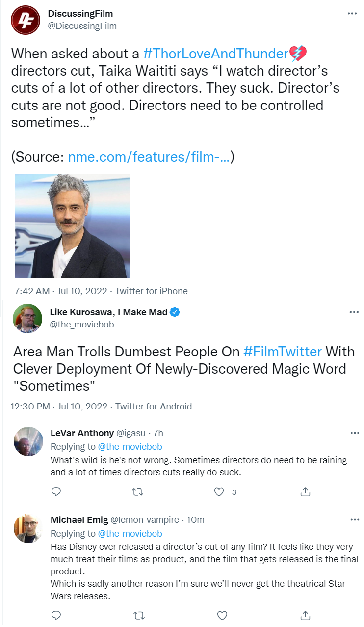
Task: Open the nme.com source link
Action: pos(149,157)
